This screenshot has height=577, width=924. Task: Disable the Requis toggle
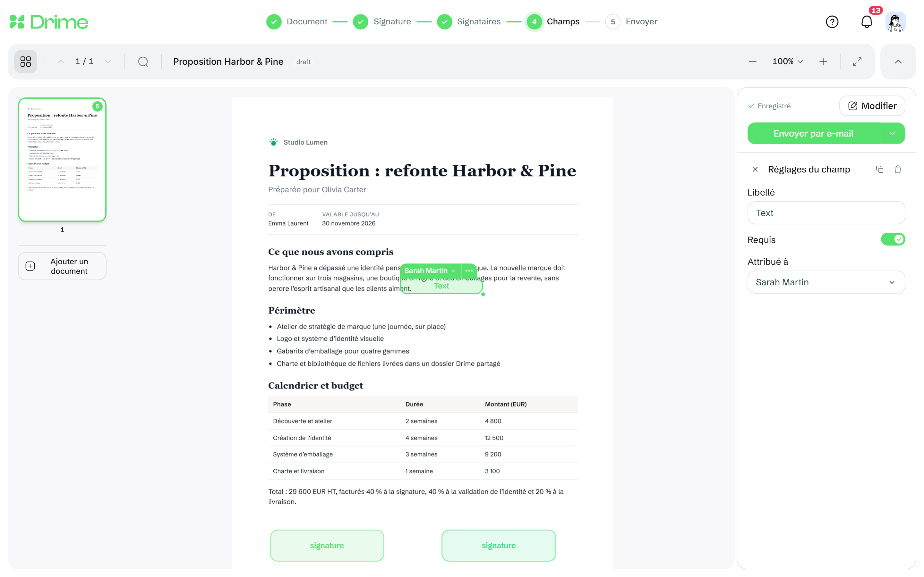click(x=893, y=239)
